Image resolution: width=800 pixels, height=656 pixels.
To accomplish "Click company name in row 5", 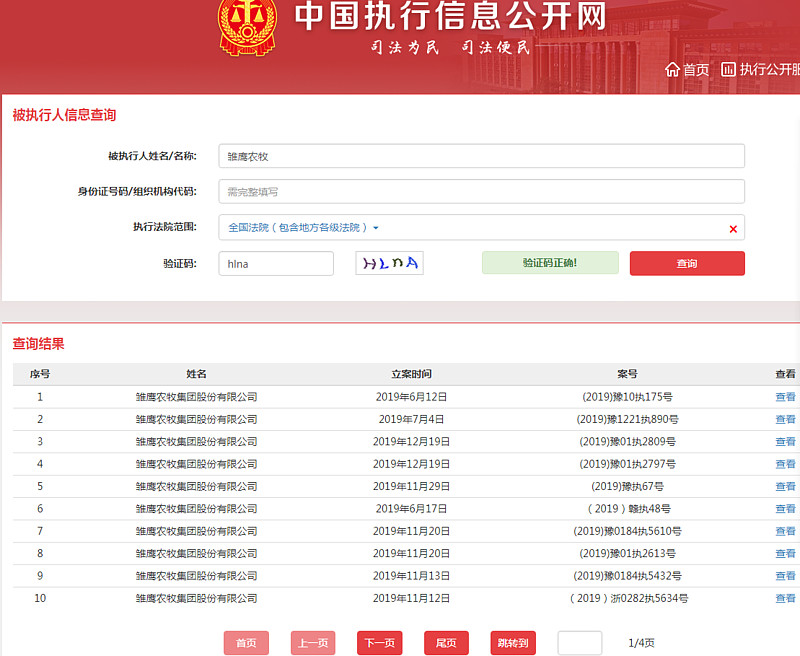I will pos(196,487).
